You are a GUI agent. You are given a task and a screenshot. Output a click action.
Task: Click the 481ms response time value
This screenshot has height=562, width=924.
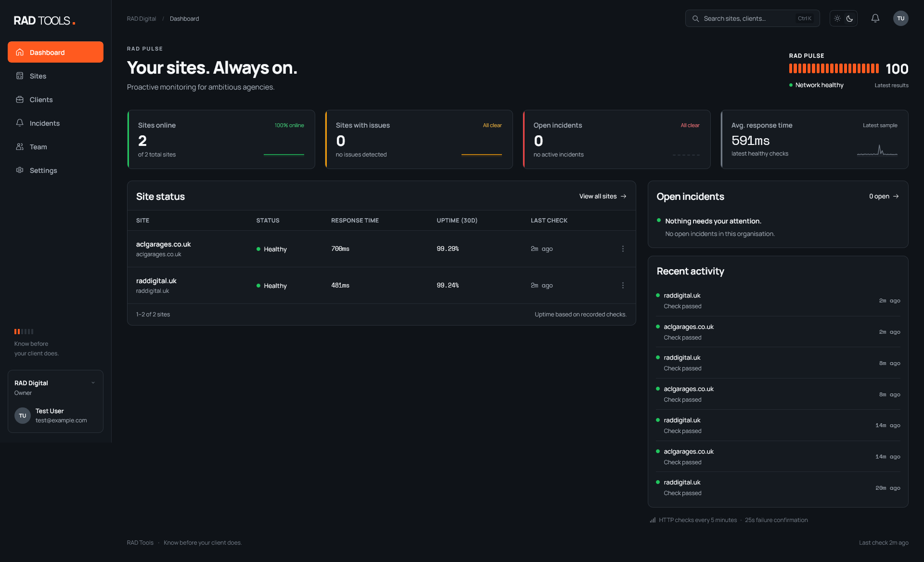pos(340,286)
